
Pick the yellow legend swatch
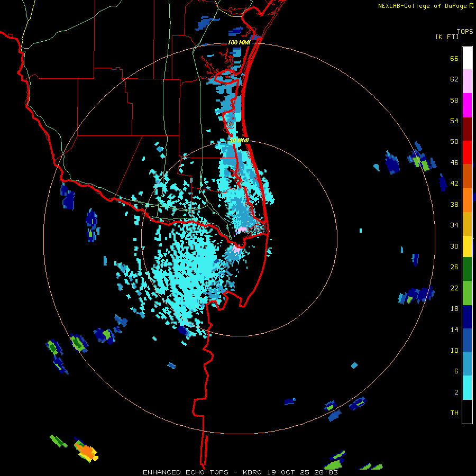(467, 246)
